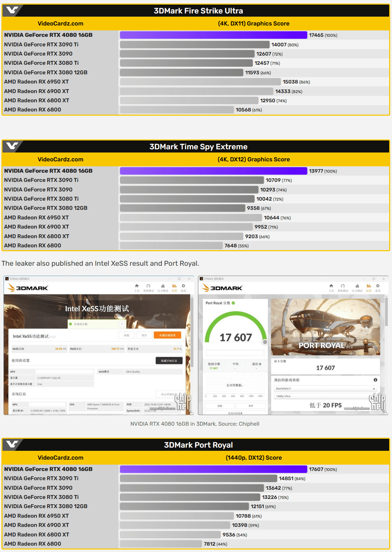This screenshot has width=392, height=552.
Task: Click the 13977 score value
Action: (316, 171)
